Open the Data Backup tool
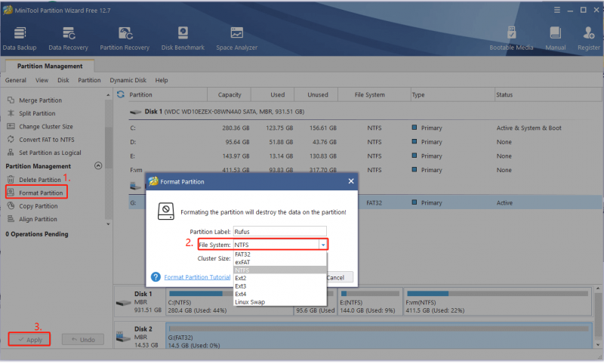The height and width of the screenshot is (364, 604). 20,39
